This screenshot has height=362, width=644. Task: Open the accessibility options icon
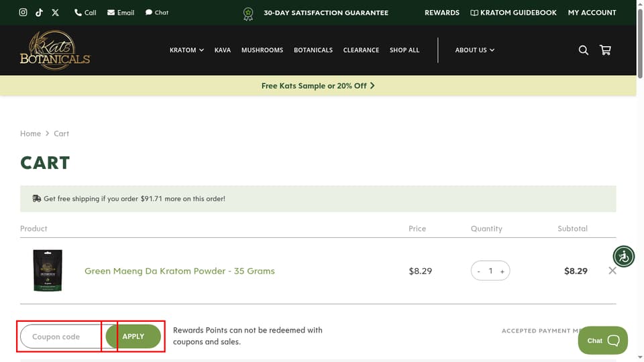(623, 257)
